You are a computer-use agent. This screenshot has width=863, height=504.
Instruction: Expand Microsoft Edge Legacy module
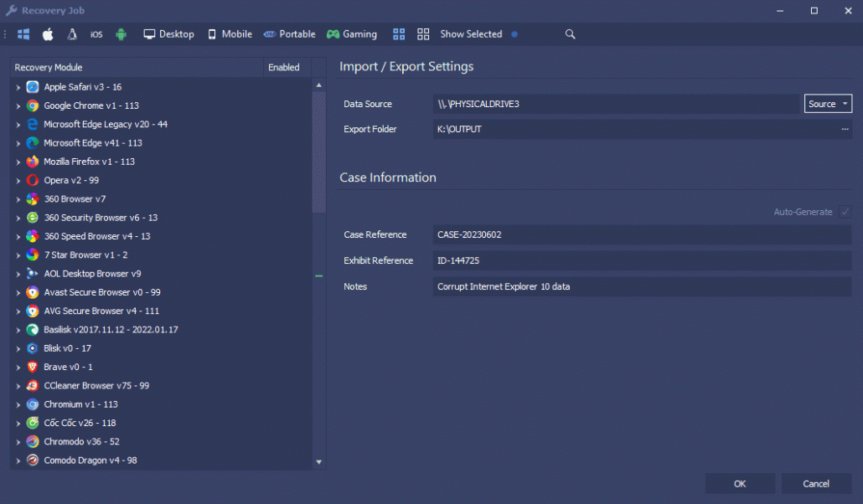[x=18, y=125]
